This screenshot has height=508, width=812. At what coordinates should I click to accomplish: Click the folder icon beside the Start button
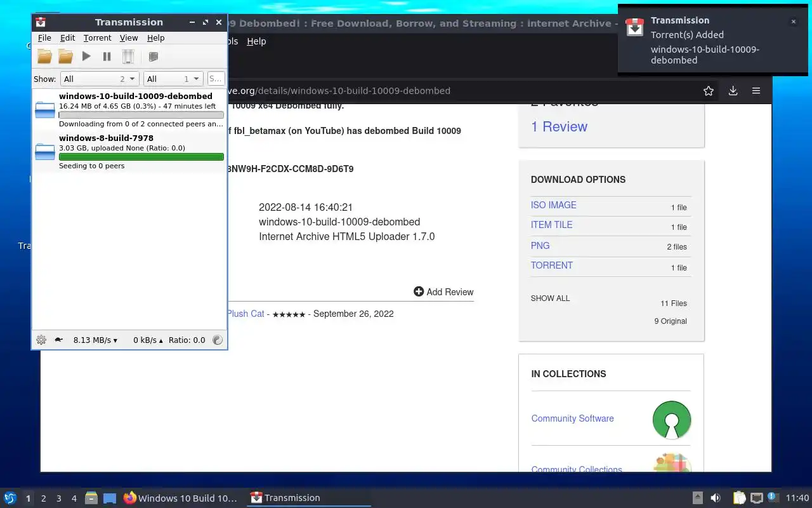coord(65,57)
